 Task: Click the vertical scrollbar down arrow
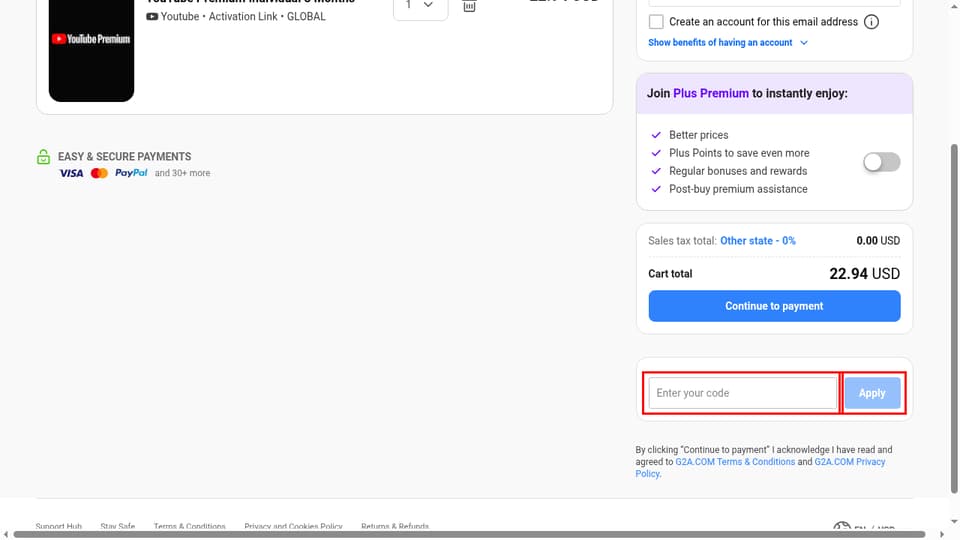pos(954,522)
